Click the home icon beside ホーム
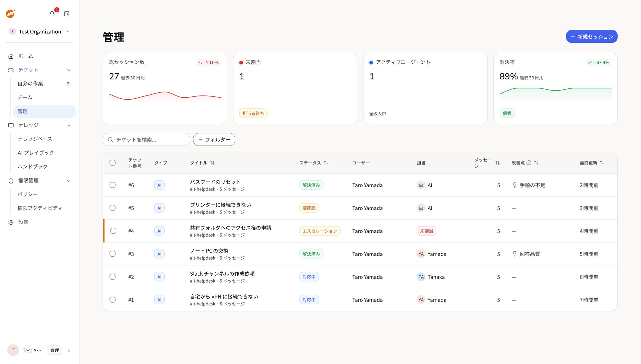The width and height of the screenshot is (641, 364). pyautogui.click(x=11, y=56)
